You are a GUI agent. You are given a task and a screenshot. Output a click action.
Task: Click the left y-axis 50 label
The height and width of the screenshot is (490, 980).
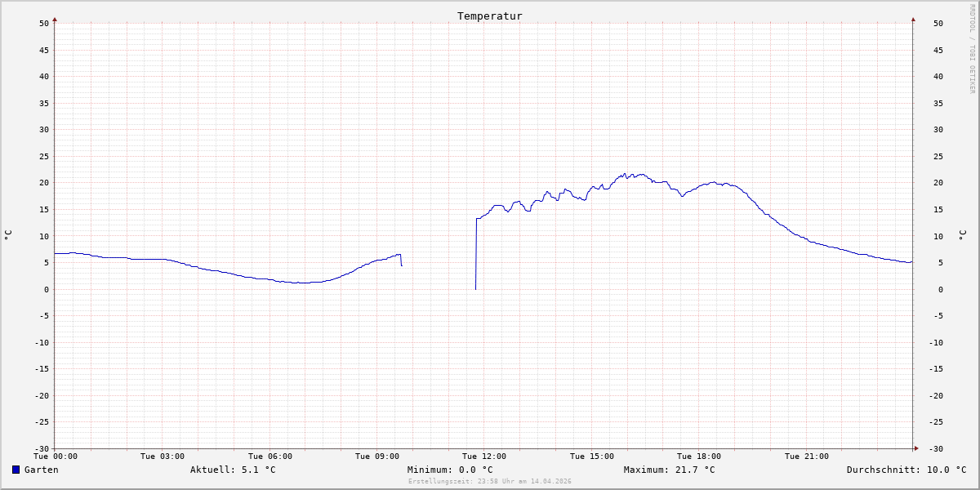44,23
